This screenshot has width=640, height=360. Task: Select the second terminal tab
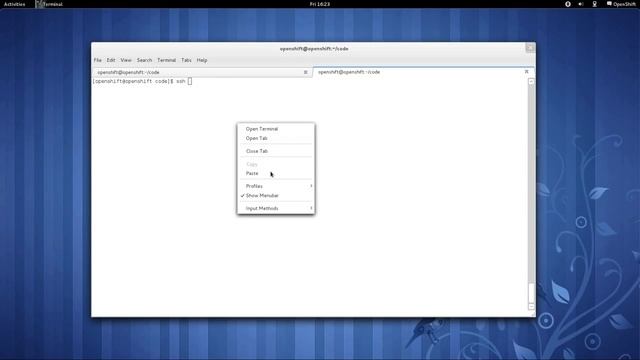click(423, 72)
